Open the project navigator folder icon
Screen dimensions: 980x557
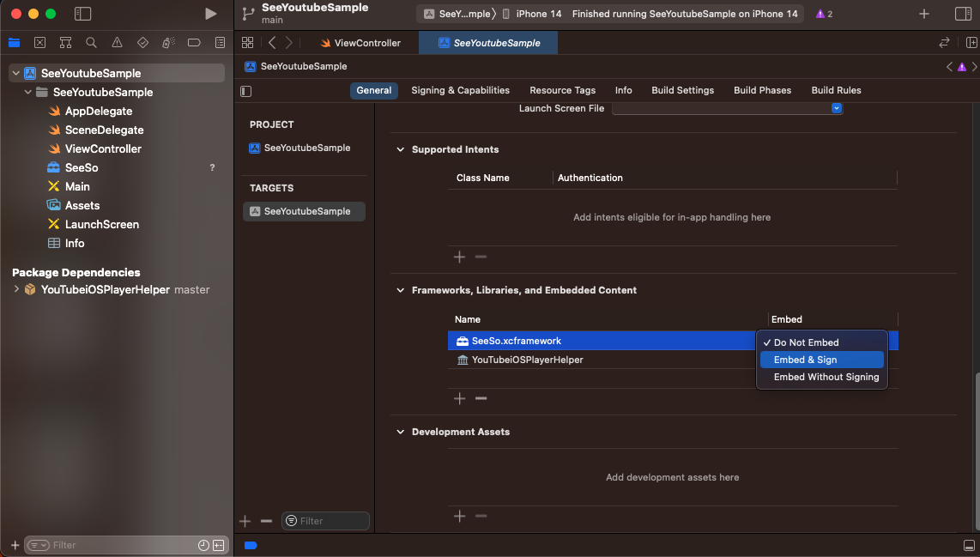(x=14, y=43)
